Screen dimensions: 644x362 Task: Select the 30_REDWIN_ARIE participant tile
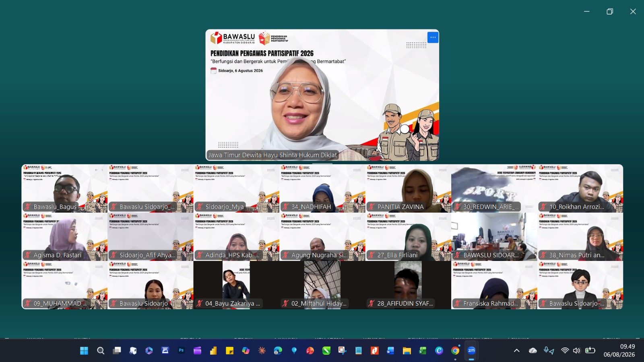[494, 188]
